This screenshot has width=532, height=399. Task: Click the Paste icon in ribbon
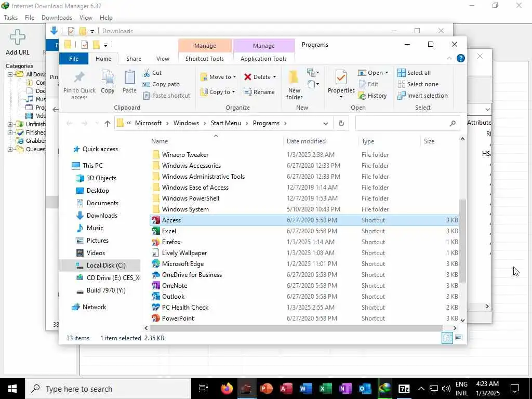(129, 77)
